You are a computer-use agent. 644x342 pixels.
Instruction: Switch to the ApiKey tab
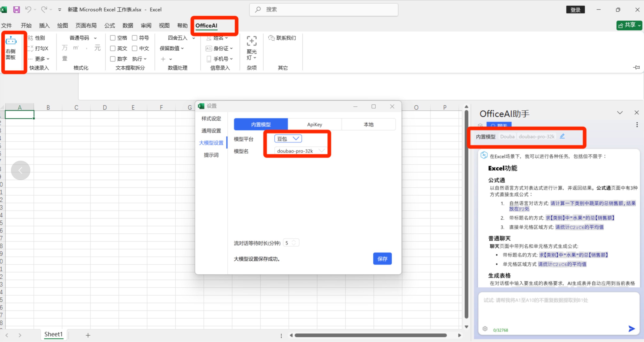[x=315, y=124]
